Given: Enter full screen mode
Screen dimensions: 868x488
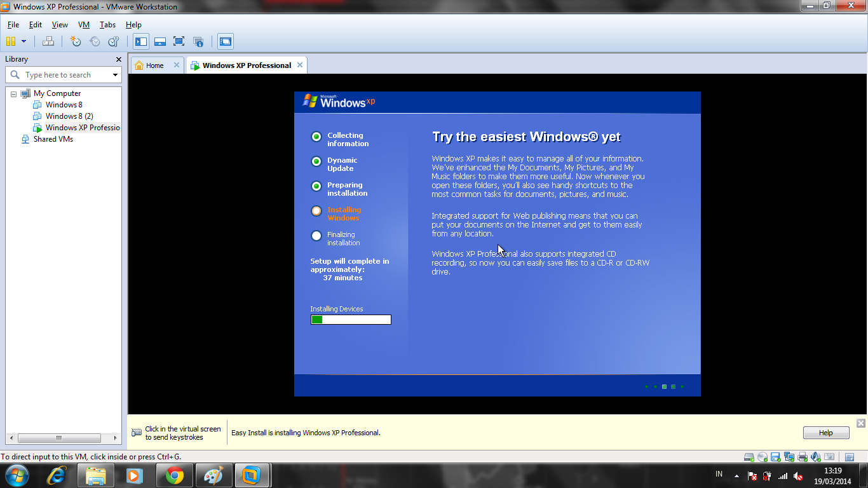Looking at the screenshot, I should (179, 41).
